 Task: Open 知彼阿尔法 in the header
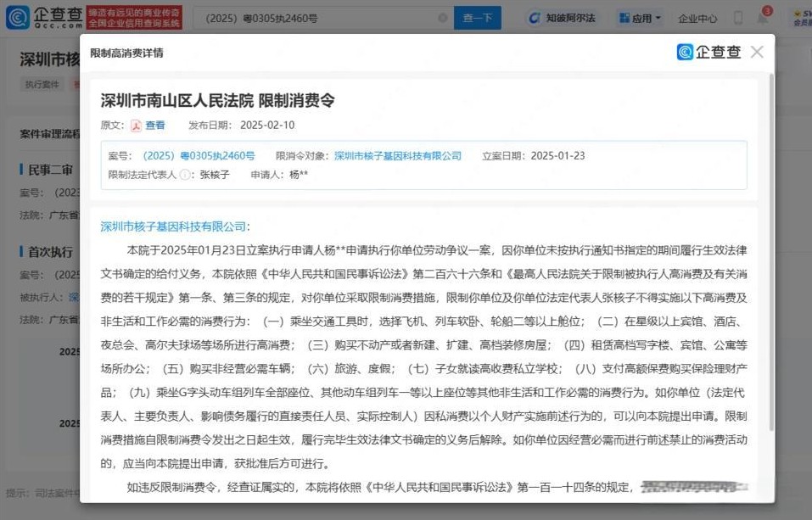click(562, 18)
